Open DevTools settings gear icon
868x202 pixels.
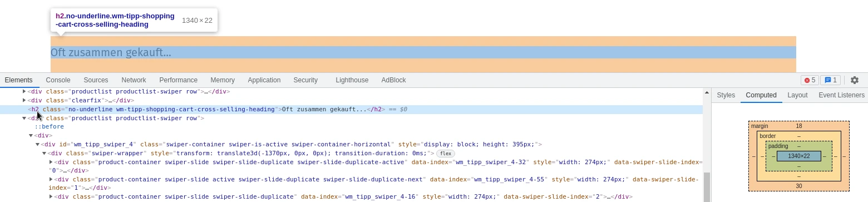855,80
